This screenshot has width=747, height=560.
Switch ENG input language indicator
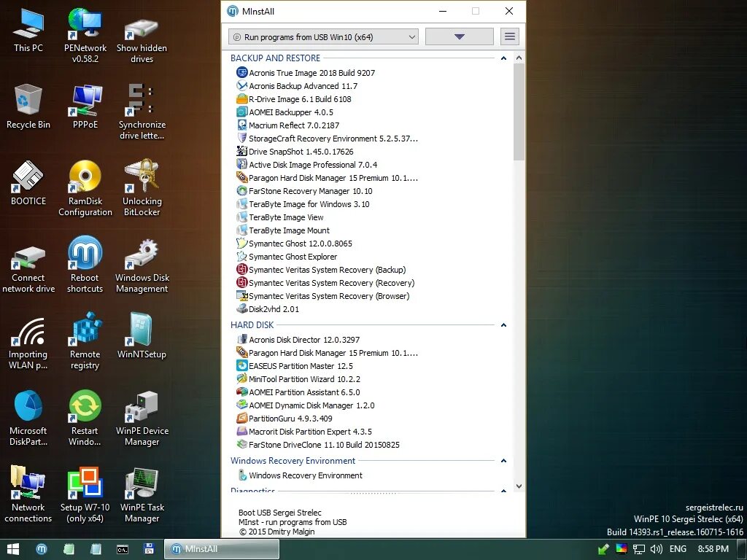point(678,549)
